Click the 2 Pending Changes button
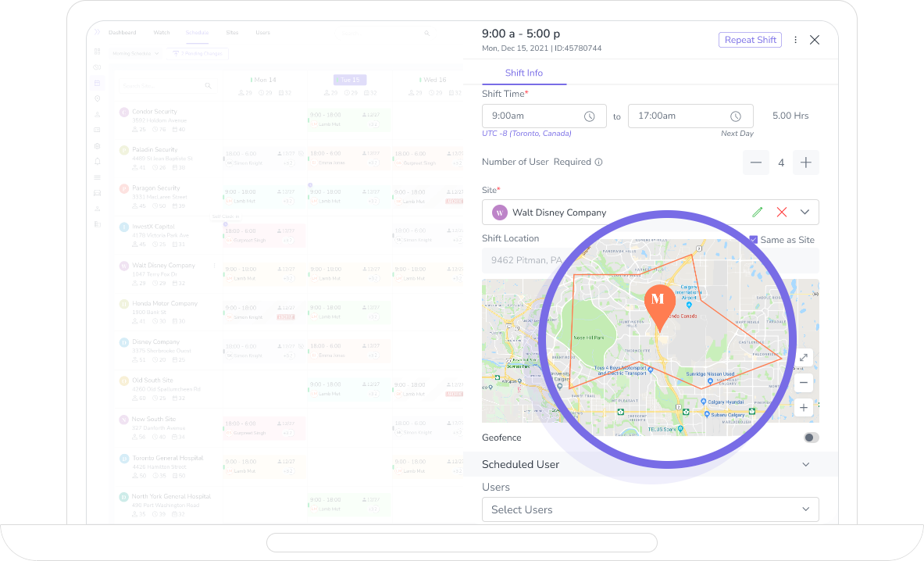 [x=198, y=54]
